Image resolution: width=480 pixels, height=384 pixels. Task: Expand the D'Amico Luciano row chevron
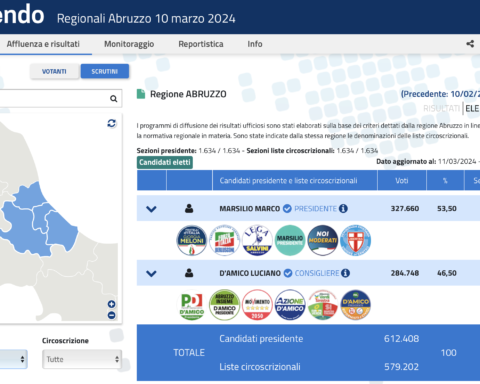pos(151,273)
